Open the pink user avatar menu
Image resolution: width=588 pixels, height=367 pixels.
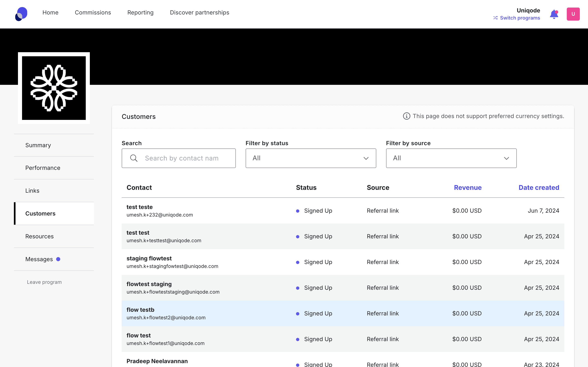tap(573, 14)
